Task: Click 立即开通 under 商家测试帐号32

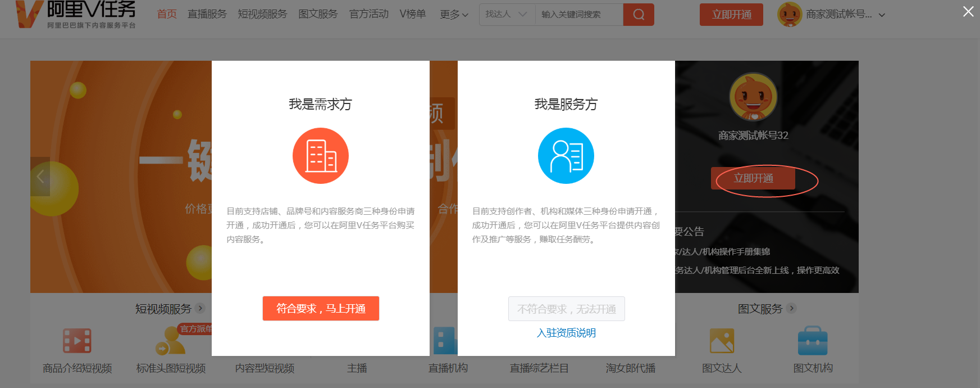Action: (x=753, y=178)
